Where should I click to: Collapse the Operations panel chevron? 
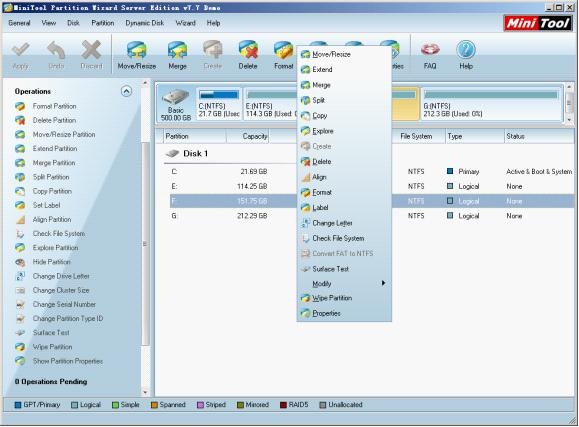126,91
